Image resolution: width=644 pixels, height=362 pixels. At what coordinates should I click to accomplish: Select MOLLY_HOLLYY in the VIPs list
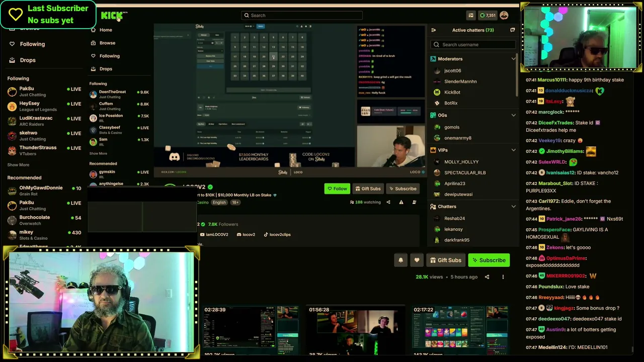tap(461, 162)
